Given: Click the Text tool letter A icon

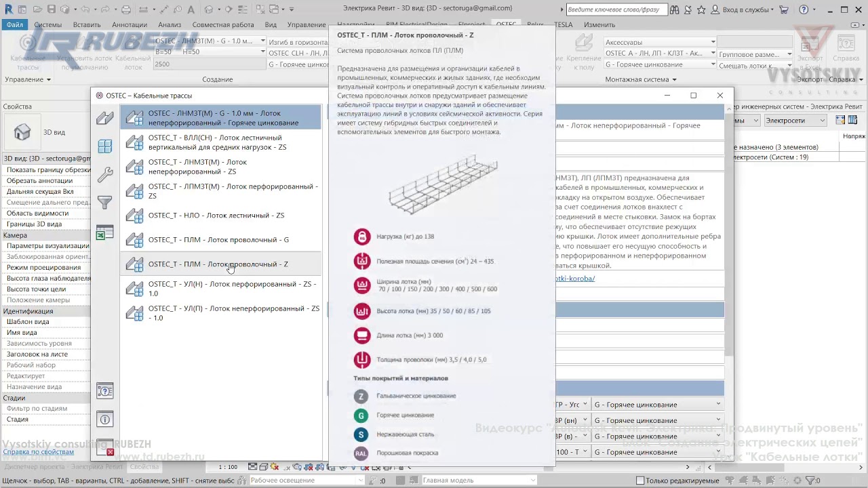Looking at the screenshot, I should pyautogui.click(x=191, y=9).
